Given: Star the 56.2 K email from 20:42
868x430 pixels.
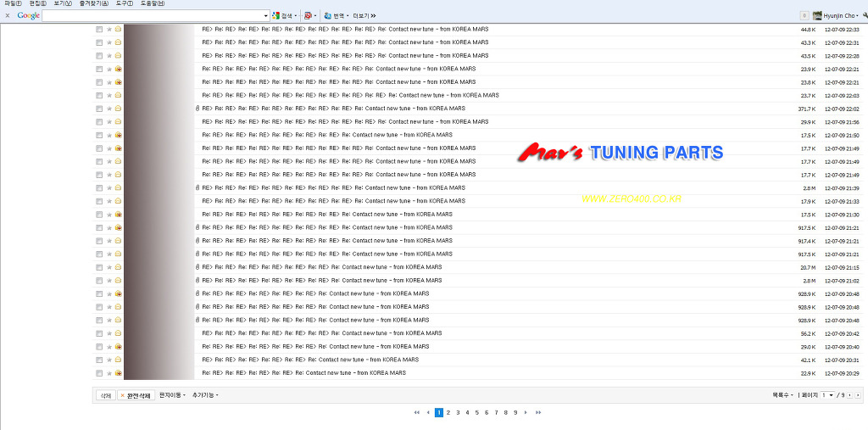Looking at the screenshot, I should [109, 333].
